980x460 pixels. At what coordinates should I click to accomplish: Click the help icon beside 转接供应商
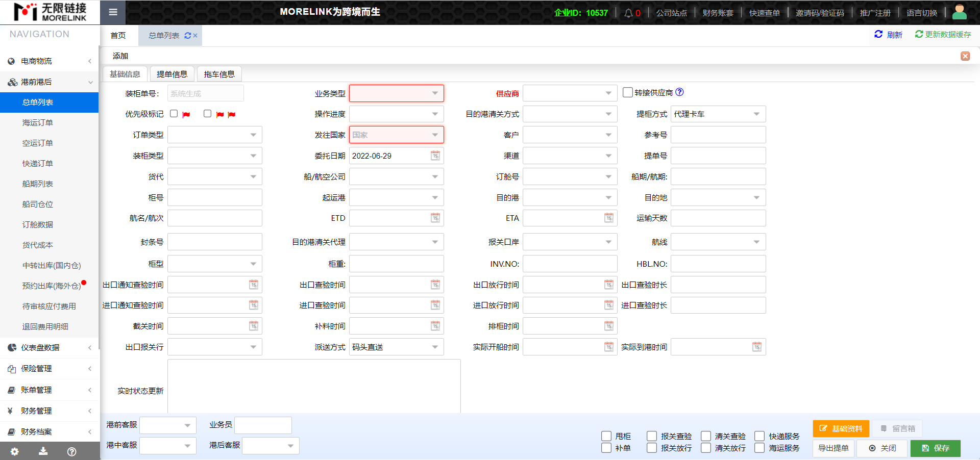click(679, 92)
